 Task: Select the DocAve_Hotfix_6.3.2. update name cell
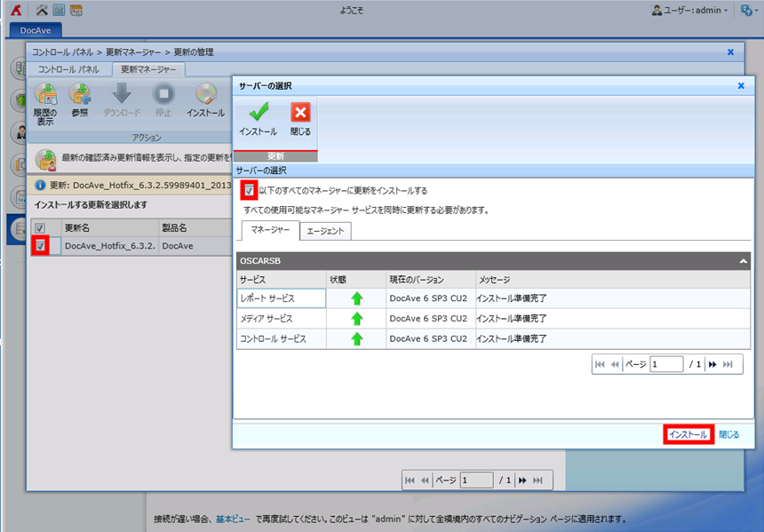(110, 246)
